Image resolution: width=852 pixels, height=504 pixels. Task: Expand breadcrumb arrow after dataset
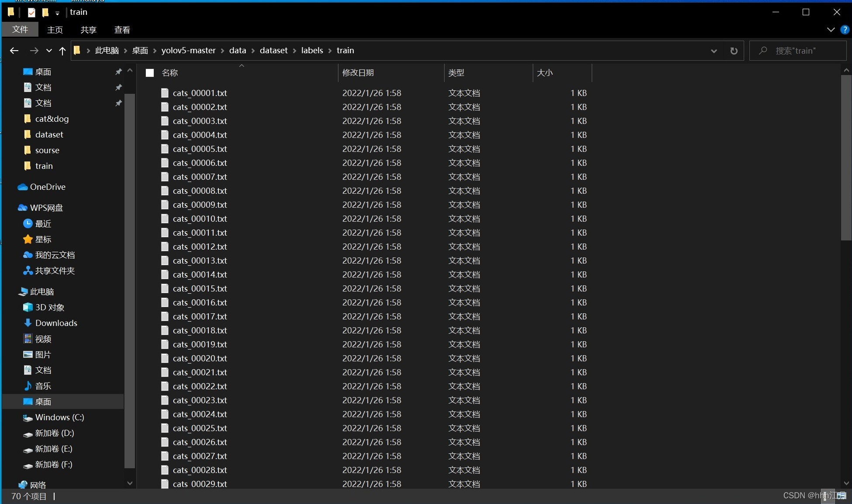click(294, 51)
